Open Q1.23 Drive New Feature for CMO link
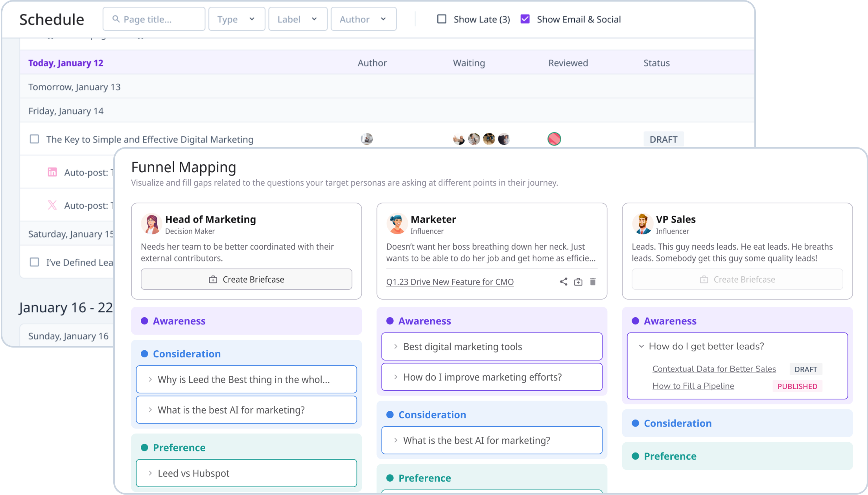868x495 pixels. 450,282
